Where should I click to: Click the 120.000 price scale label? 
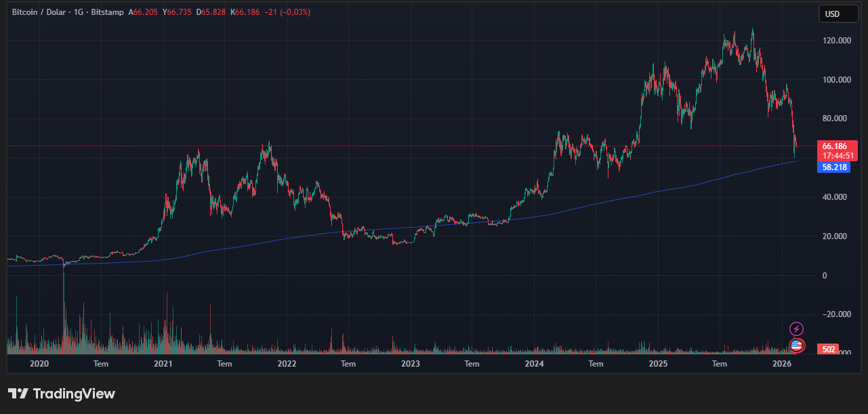tap(835, 41)
